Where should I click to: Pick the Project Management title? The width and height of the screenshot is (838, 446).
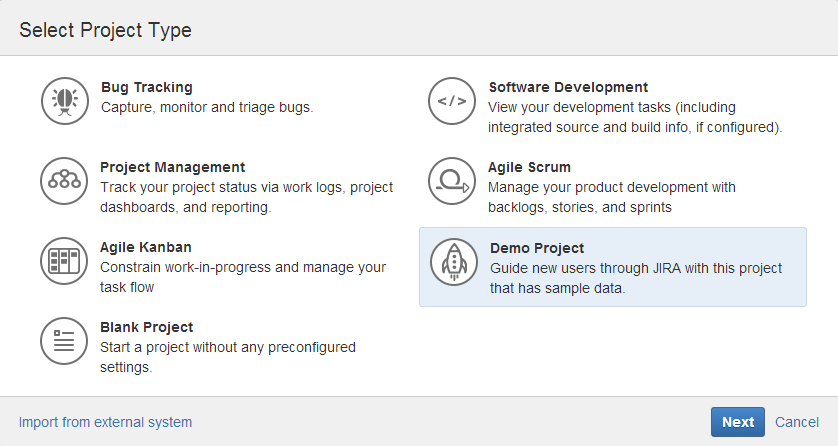coord(173,167)
